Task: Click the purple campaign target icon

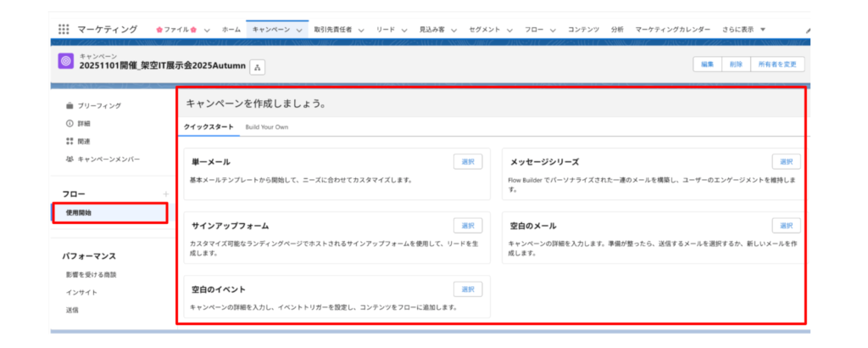Action: [x=65, y=61]
